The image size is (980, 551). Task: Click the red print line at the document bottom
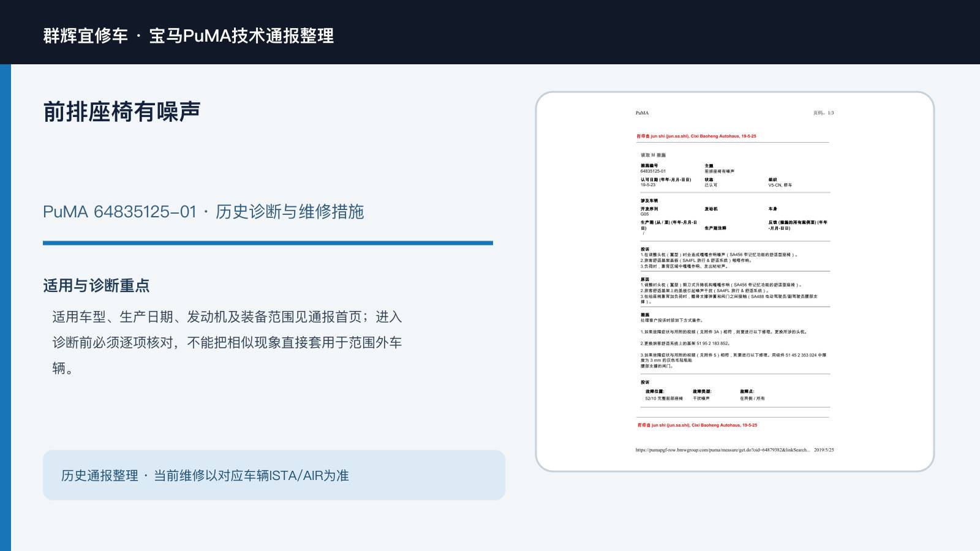pos(697,425)
